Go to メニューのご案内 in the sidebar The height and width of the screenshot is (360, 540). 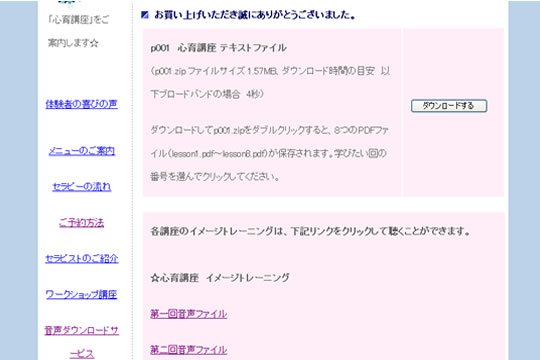(x=82, y=151)
